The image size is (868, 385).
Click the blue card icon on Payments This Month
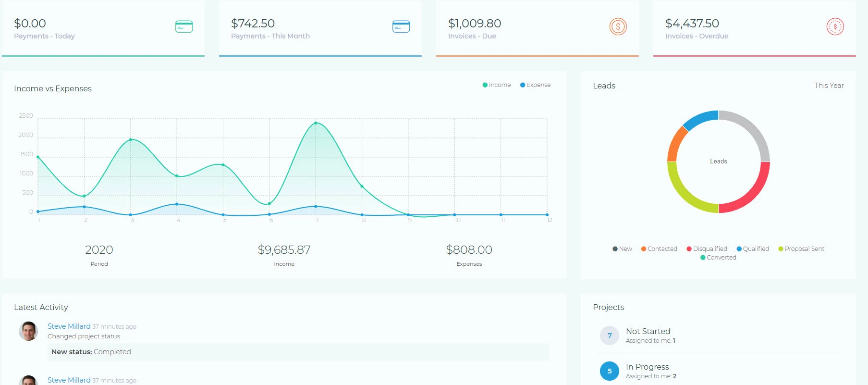tap(401, 26)
